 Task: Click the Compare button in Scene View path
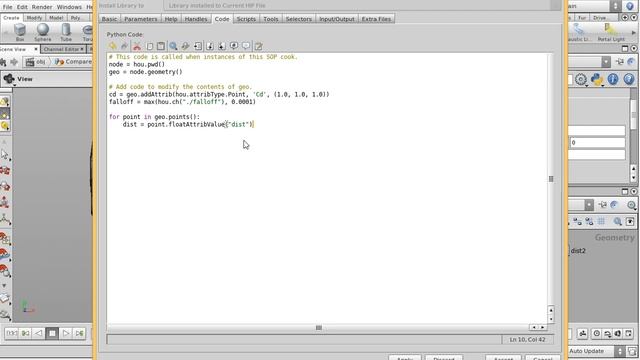73,62
